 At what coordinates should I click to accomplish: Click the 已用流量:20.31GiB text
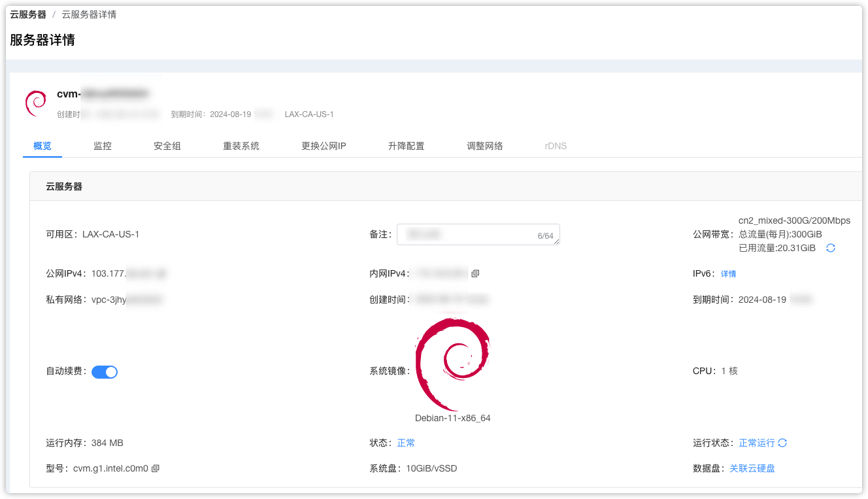pyautogui.click(x=777, y=248)
